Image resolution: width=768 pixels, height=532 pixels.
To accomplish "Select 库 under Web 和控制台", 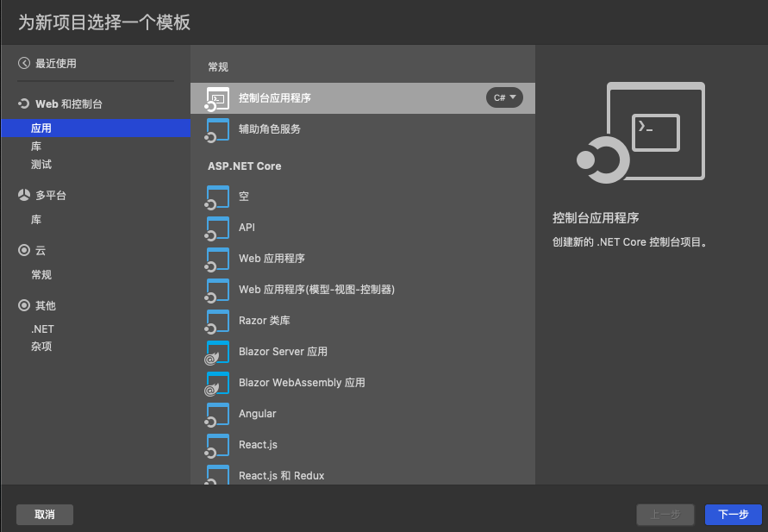I will click(36, 146).
